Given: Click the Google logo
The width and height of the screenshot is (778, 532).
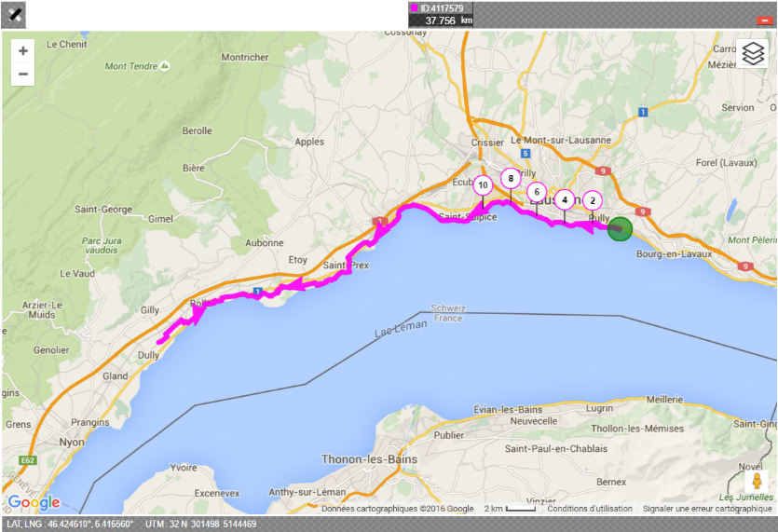Looking at the screenshot, I should [x=34, y=502].
